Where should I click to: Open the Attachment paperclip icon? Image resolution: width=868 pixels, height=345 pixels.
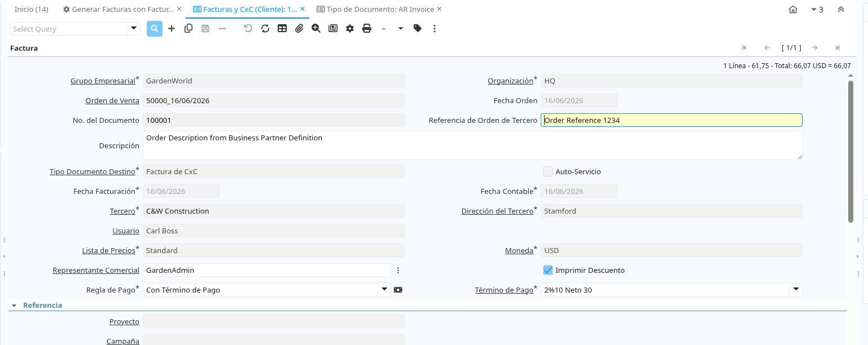pyautogui.click(x=299, y=29)
